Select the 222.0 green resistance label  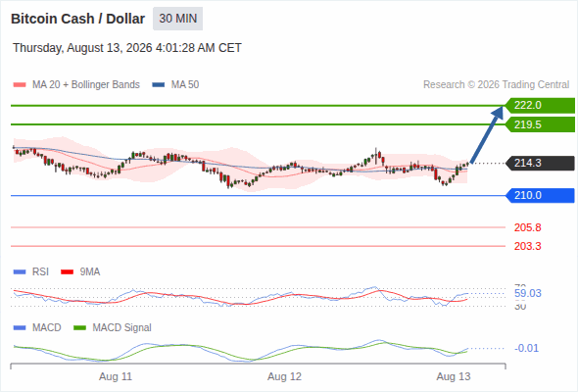pos(540,106)
